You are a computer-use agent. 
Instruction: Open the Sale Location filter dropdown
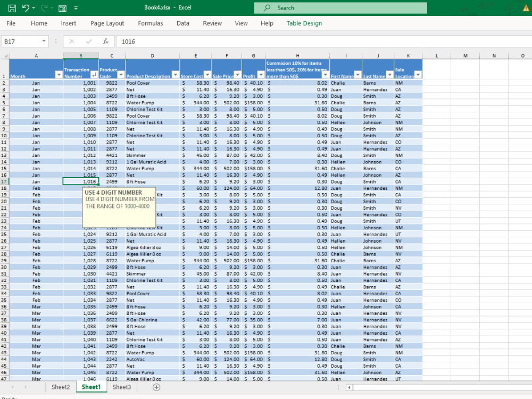pos(418,74)
